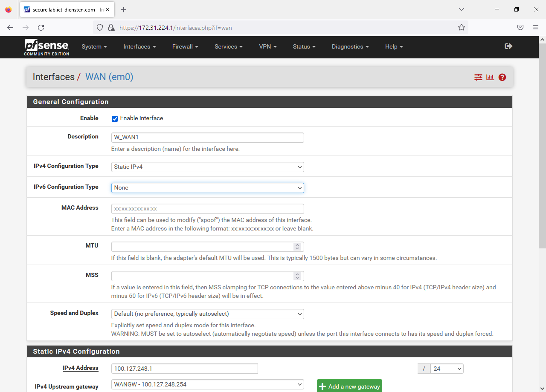The height and width of the screenshot is (392, 546).
Task: Click the IPv4 Address label
Action: point(80,368)
